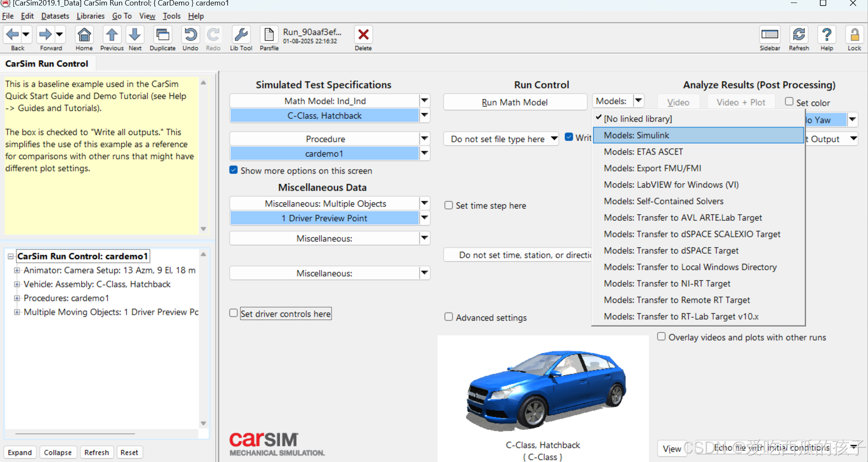Enable Overlay videos and plots checkbox
The width and height of the screenshot is (868, 462).
(661, 337)
